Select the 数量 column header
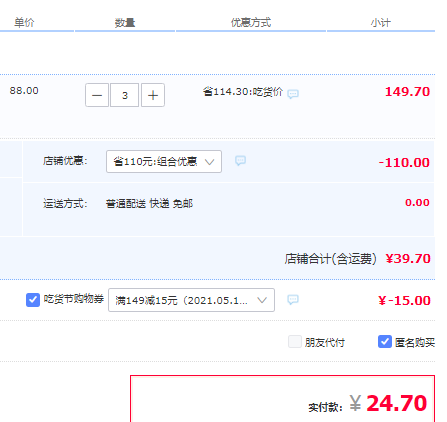 (x=125, y=23)
